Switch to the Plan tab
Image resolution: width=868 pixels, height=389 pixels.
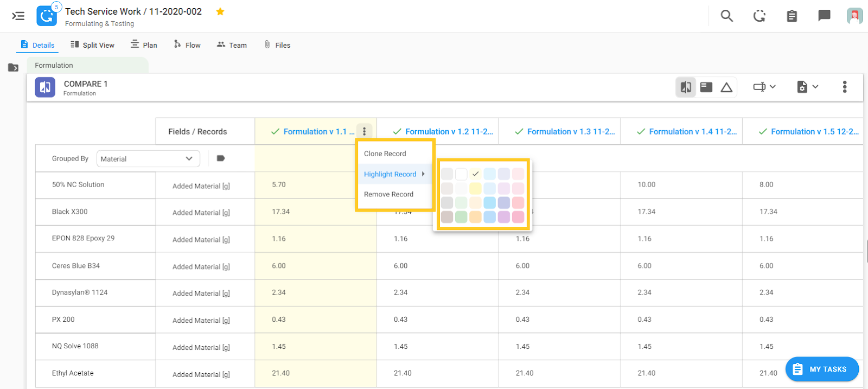pos(144,45)
